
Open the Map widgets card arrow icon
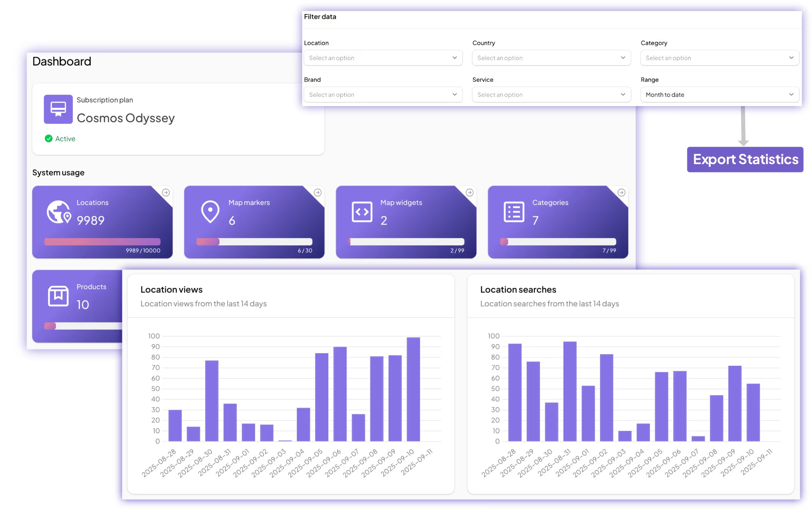point(470,193)
